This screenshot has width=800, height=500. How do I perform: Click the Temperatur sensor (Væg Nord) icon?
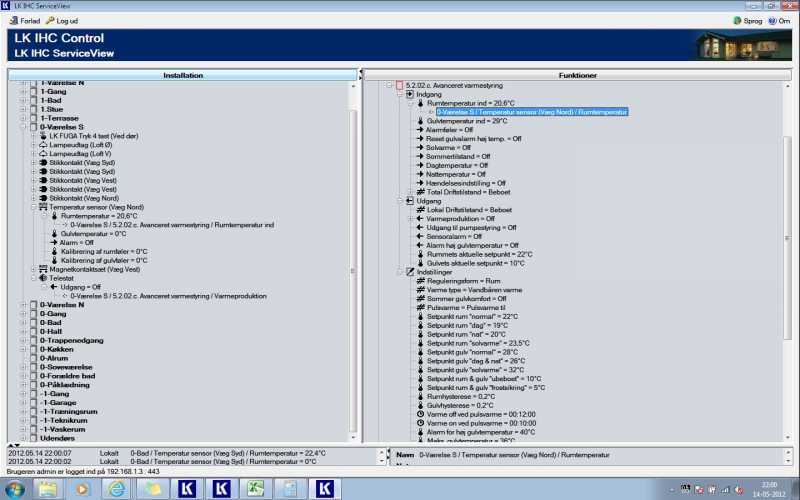pyautogui.click(x=42, y=207)
